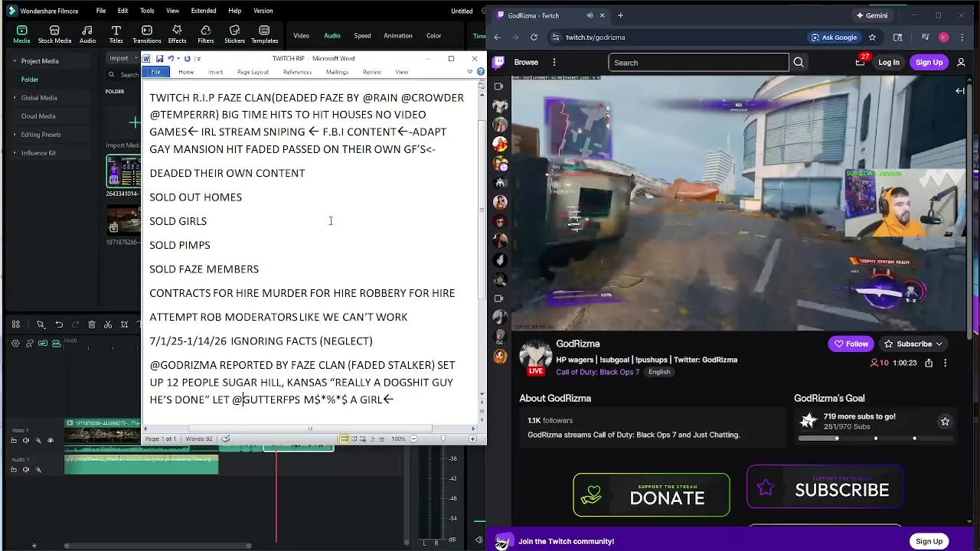980x551 pixels.
Task: Expand the Project Media tree
Action: [x=15, y=61]
